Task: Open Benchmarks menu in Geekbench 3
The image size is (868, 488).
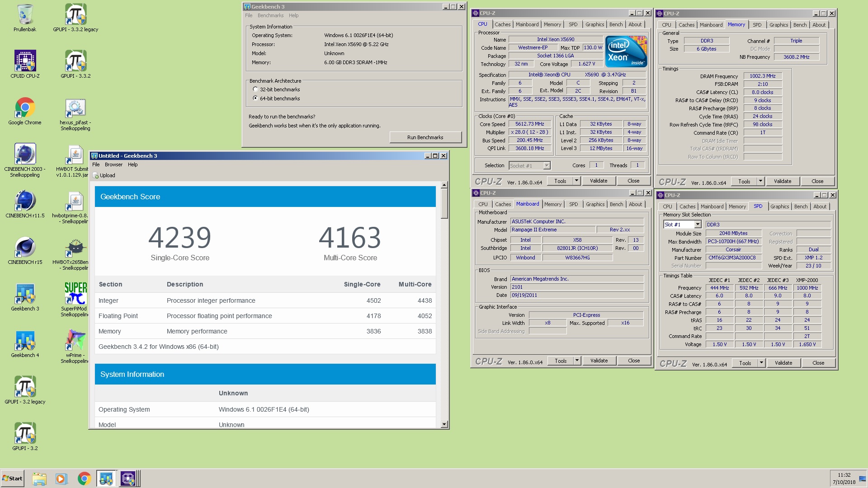Action: pyautogui.click(x=270, y=15)
